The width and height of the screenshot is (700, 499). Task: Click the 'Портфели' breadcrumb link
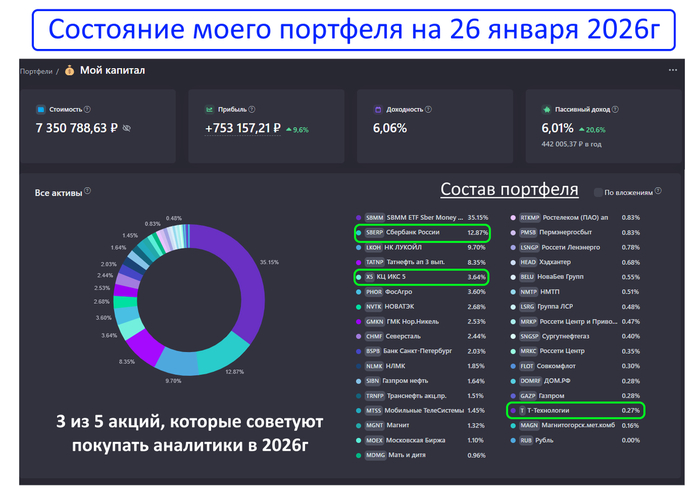pos(36,71)
